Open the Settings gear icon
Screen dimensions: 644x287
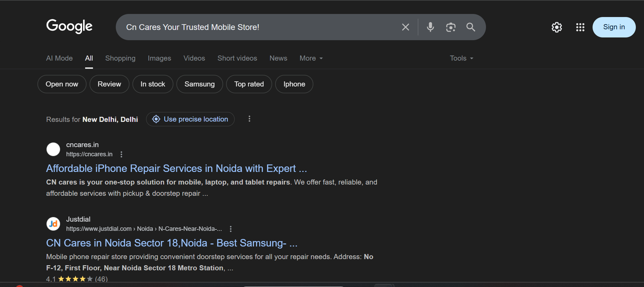click(556, 27)
